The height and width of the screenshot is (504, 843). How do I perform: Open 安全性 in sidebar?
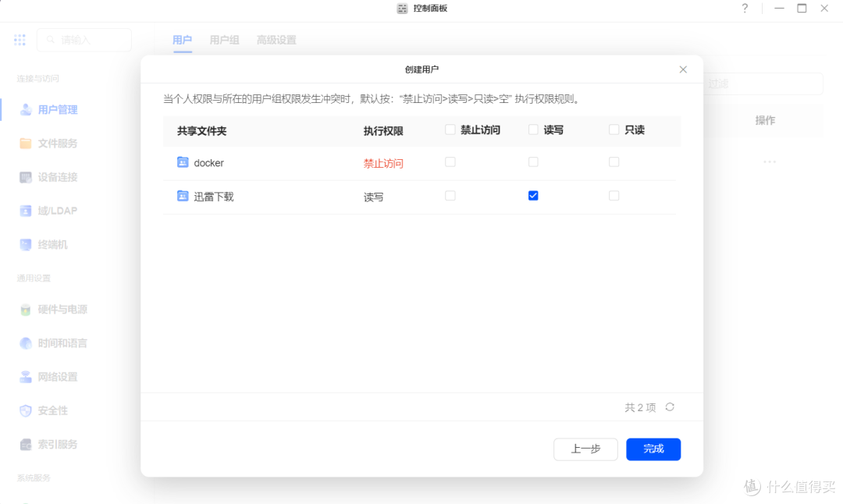coord(52,410)
